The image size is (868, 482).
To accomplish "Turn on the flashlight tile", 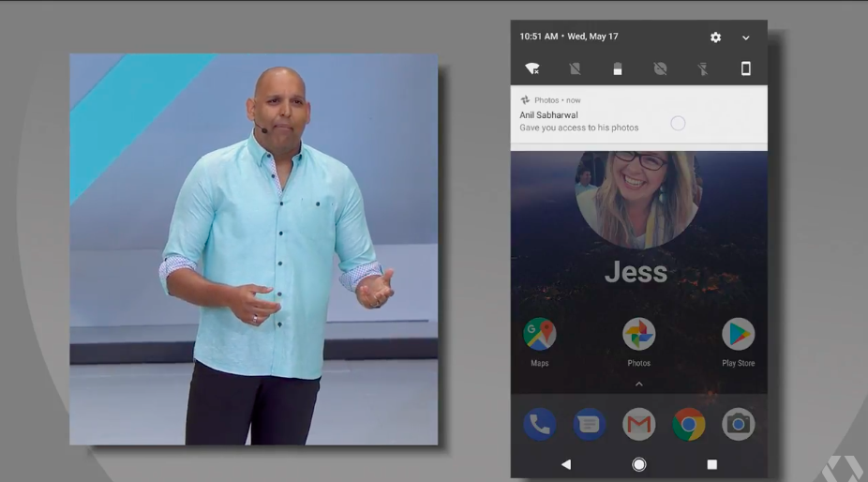I will (x=702, y=68).
